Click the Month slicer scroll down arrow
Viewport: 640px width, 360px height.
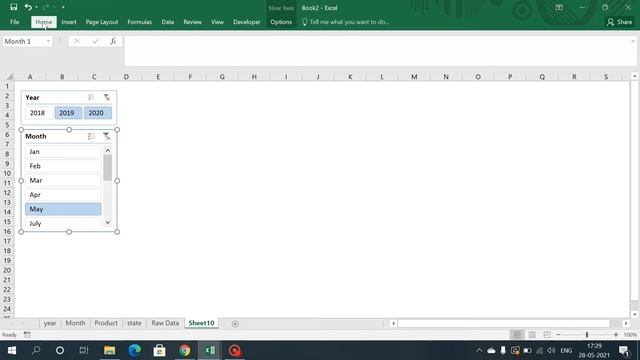tap(108, 223)
